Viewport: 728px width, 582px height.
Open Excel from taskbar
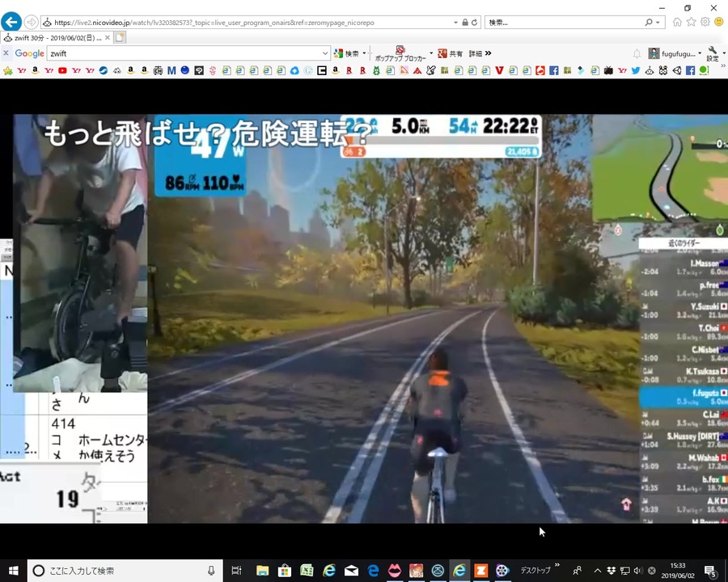307,571
